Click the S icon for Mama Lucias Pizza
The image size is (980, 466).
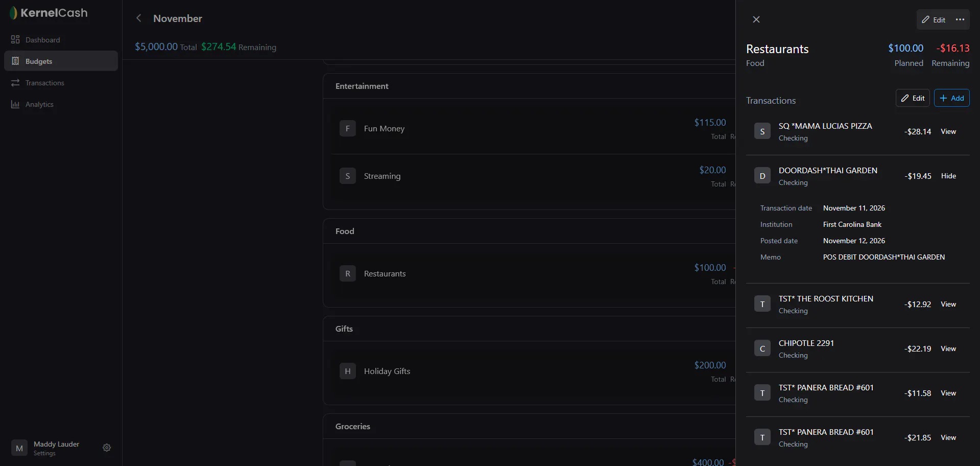tap(762, 131)
